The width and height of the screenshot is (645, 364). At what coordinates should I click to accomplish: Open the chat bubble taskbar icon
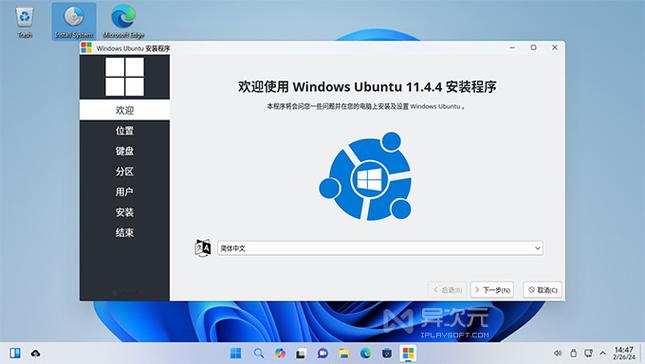pyautogui.click(x=323, y=353)
